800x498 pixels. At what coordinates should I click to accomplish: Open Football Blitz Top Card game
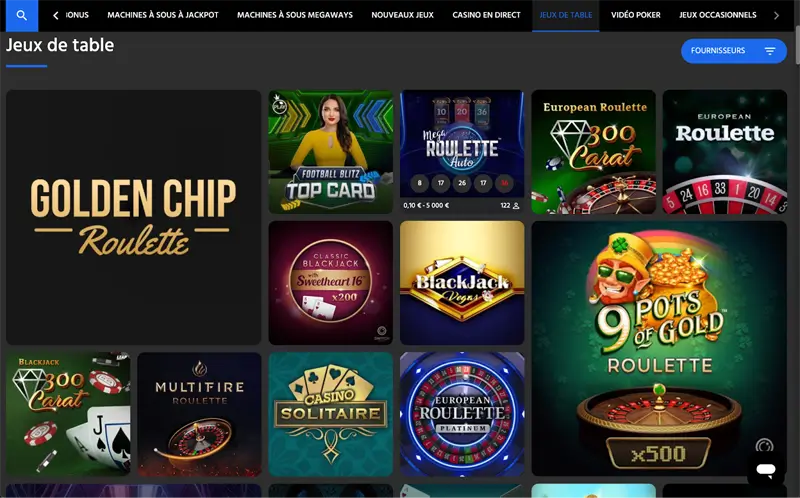[331, 152]
